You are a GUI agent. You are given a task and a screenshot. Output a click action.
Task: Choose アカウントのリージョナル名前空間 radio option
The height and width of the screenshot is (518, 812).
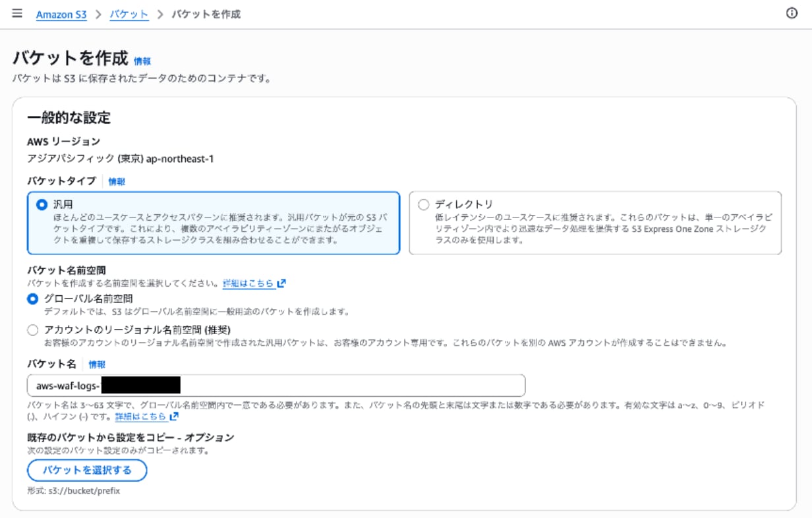click(33, 330)
